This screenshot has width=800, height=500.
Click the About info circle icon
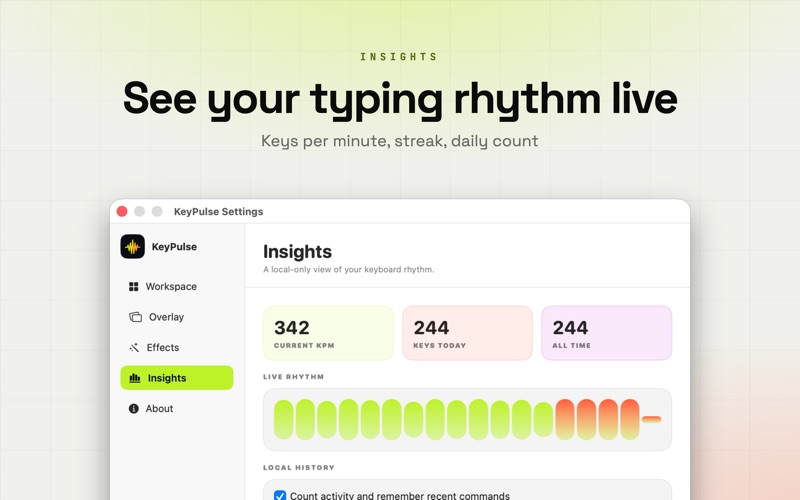(x=134, y=409)
